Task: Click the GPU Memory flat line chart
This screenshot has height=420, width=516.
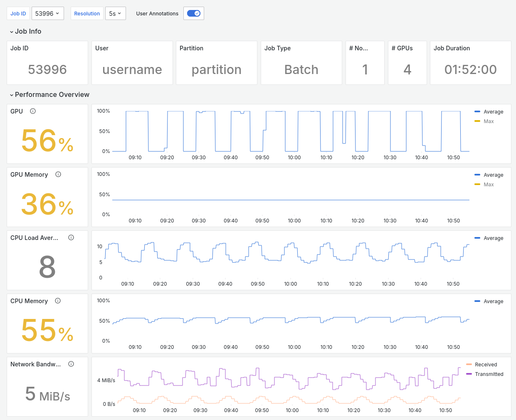Action: (291, 195)
